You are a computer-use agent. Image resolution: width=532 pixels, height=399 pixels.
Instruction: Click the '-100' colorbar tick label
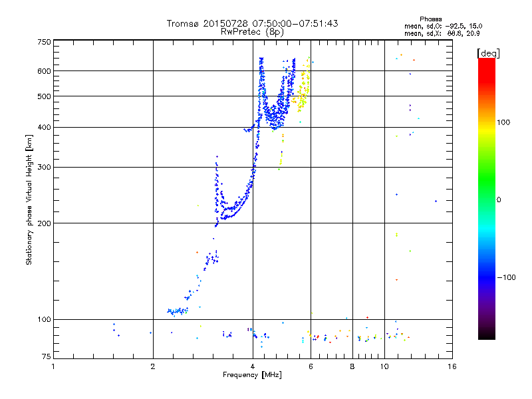coord(506,277)
